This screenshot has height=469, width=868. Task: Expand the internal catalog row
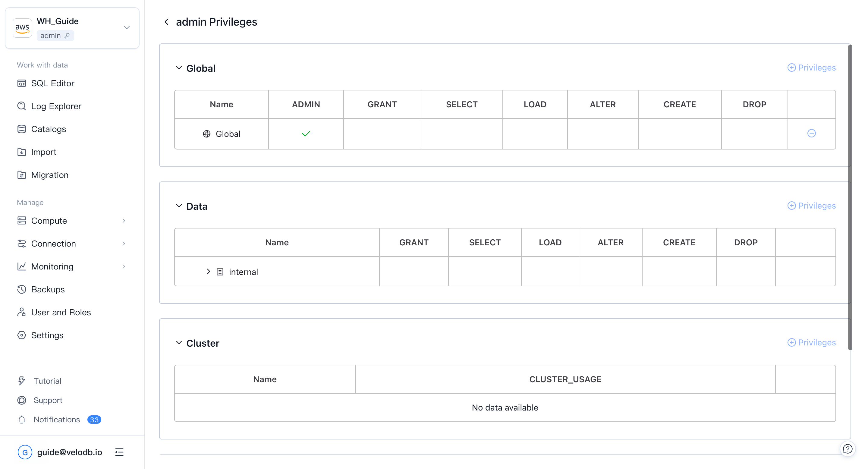click(208, 272)
